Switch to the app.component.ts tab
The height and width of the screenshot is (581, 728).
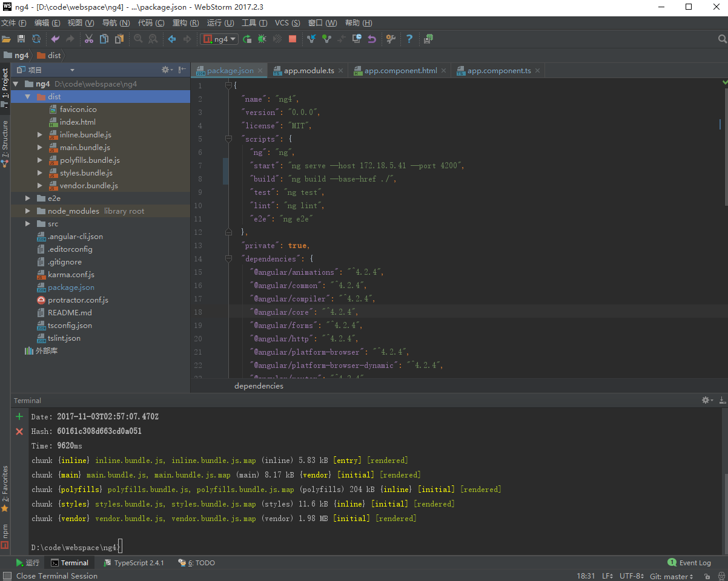pos(498,71)
